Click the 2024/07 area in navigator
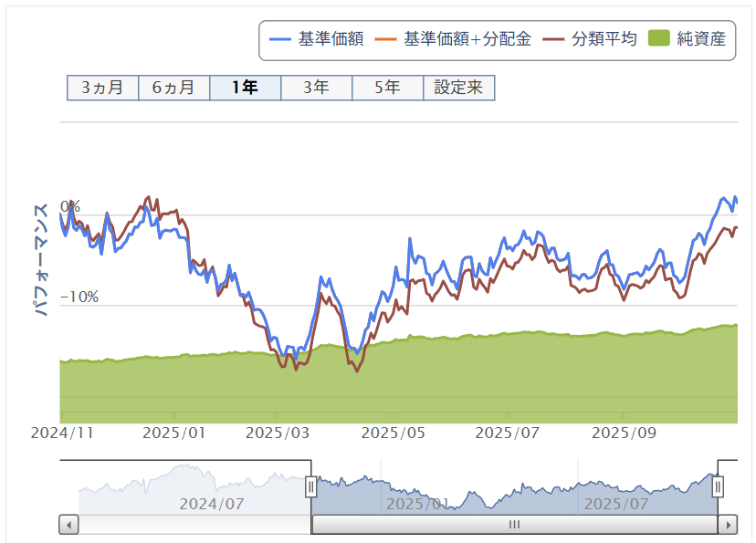The image size is (756, 543). [x=210, y=503]
